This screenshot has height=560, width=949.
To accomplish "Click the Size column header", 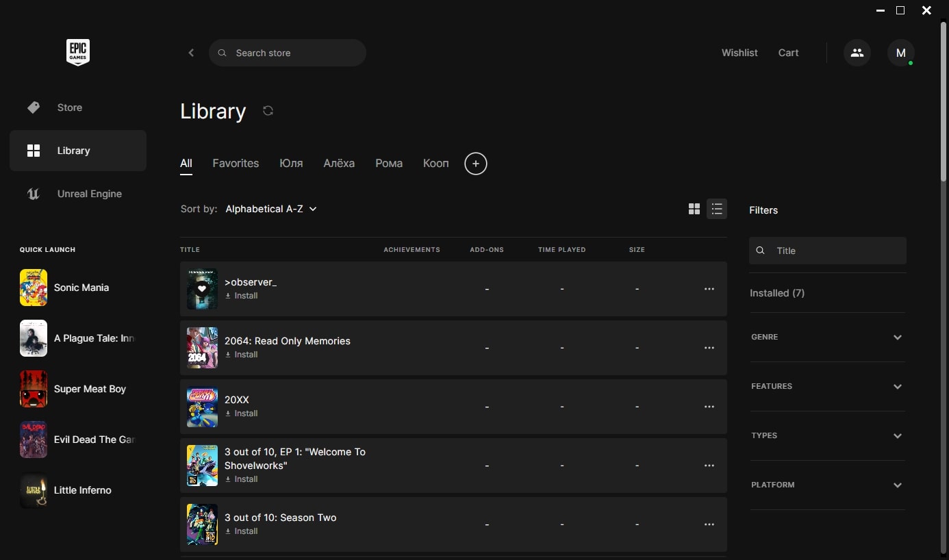I will [x=637, y=250].
